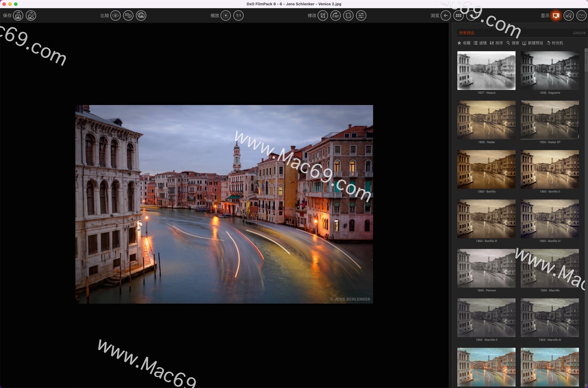Image resolution: width=588 pixels, height=388 pixels.
Task: Apply the 1860 - Bonfils II preset
Action: pyautogui.click(x=550, y=169)
